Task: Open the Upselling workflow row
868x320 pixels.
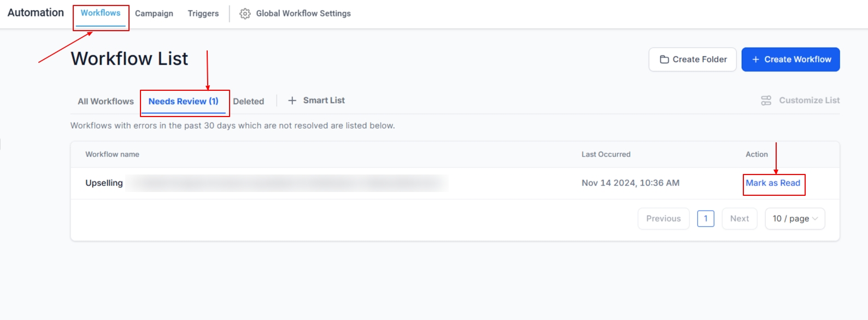Action: [x=104, y=183]
